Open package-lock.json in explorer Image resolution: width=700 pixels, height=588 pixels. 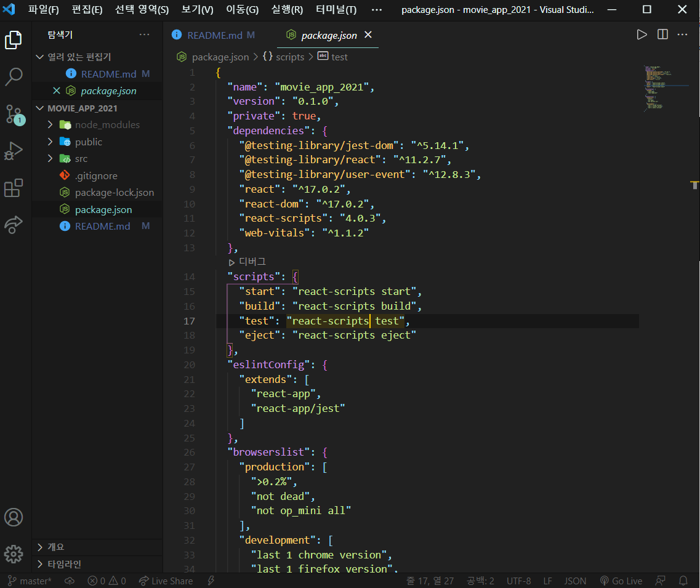[115, 193]
